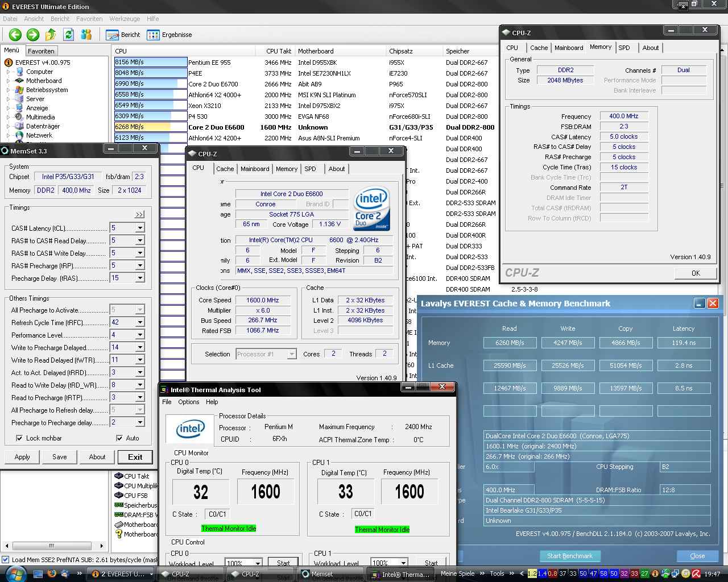Switch to Mainboard tab in front CPU-Z
The width and height of the screenshot is (728, 582).
pyautogui.click(x=255, y=169)
